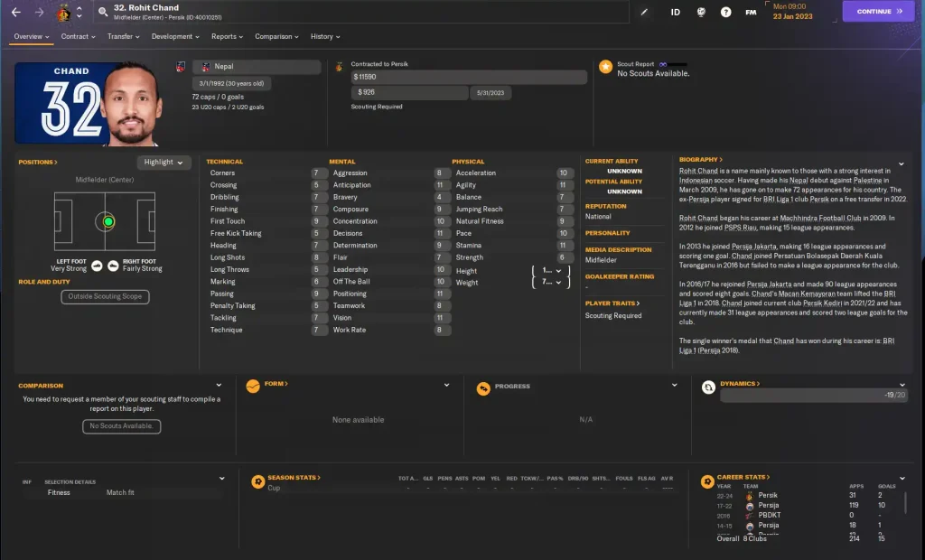Open the Transfer menu
The height and width of the screenshot is (560, 925).
tap(123, 37)
